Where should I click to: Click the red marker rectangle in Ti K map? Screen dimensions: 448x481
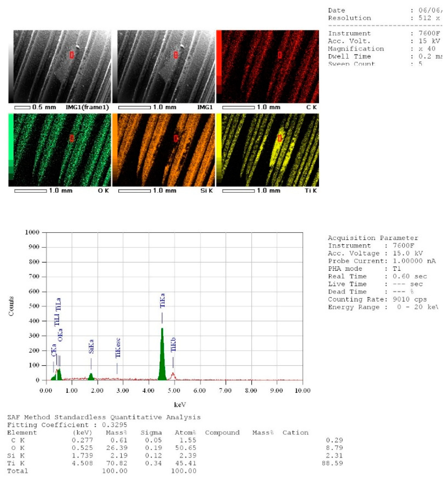pos(280,138)
